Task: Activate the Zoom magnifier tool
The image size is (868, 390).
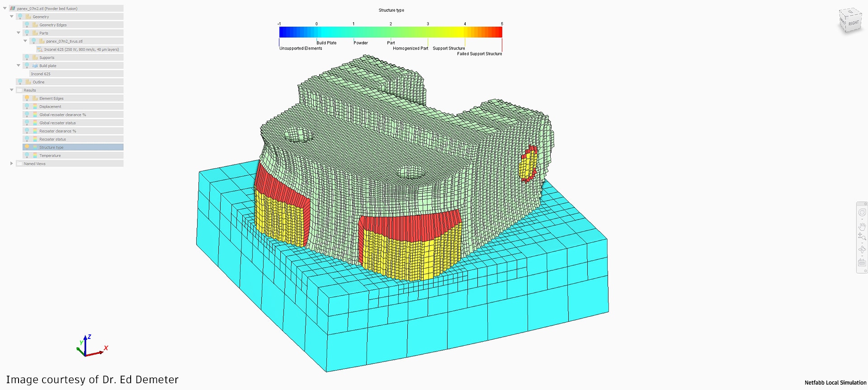Action: tap(862, 237)
